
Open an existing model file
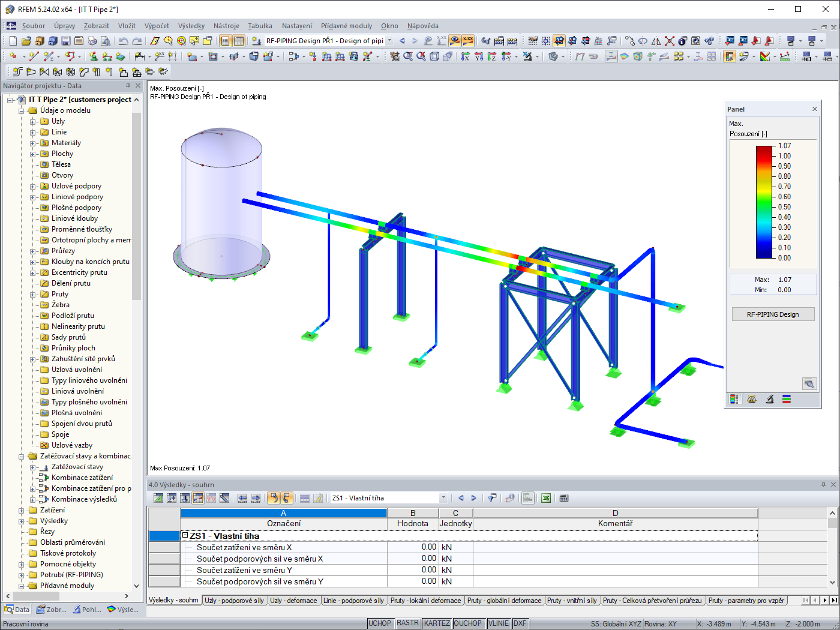point(26,41)
